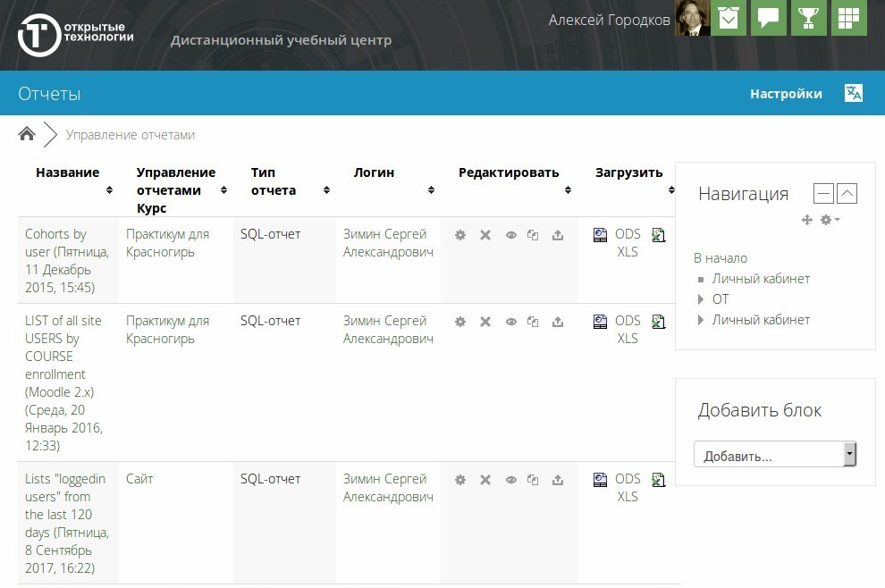Toggle visibility of Lists loggedin users report

click(510, 480)
